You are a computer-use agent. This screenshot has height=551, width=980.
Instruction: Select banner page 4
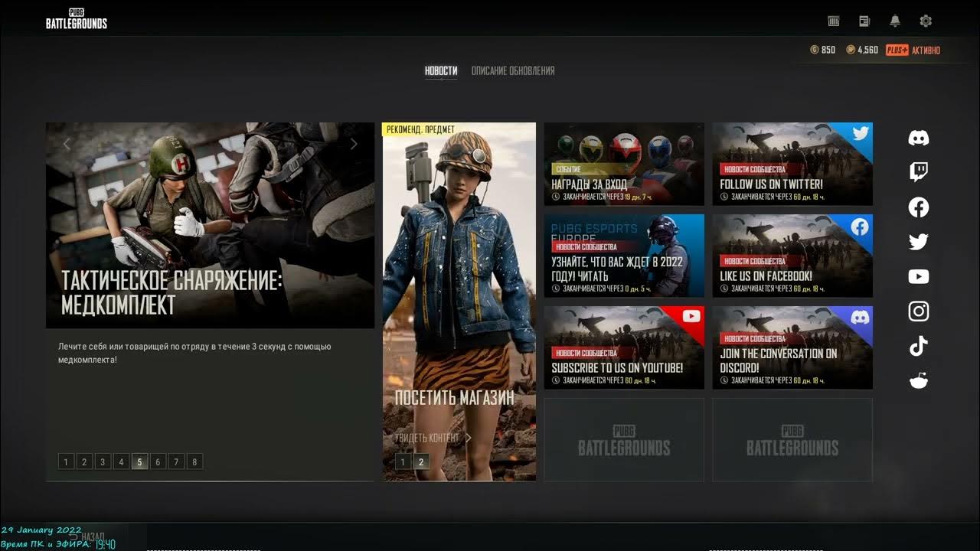pyautogui.click(x=121, y=461)
